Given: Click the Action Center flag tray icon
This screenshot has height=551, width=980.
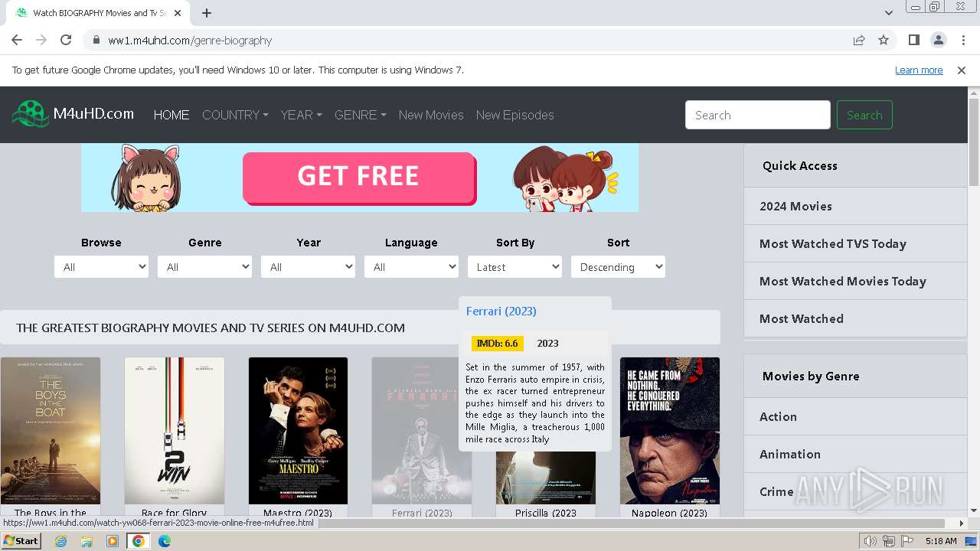Looking at the screenshot, I should tap(907, 541).
